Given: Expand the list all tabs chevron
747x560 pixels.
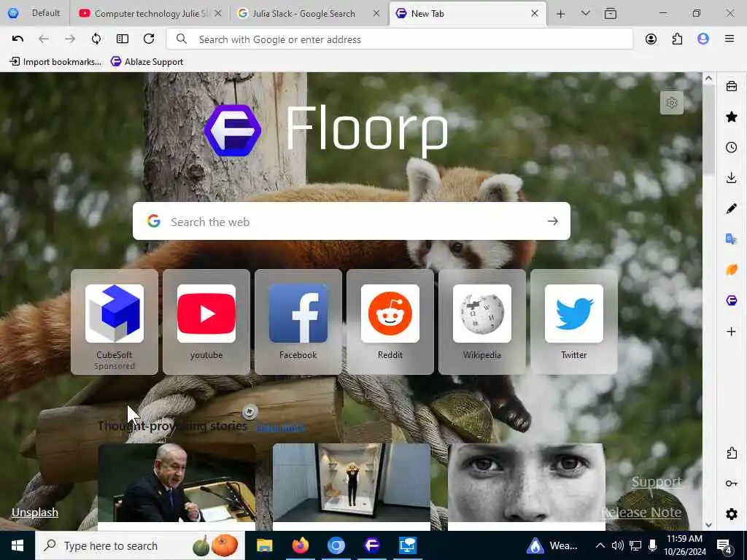Looking at the screenshot, I should click(x=586, y=13).
